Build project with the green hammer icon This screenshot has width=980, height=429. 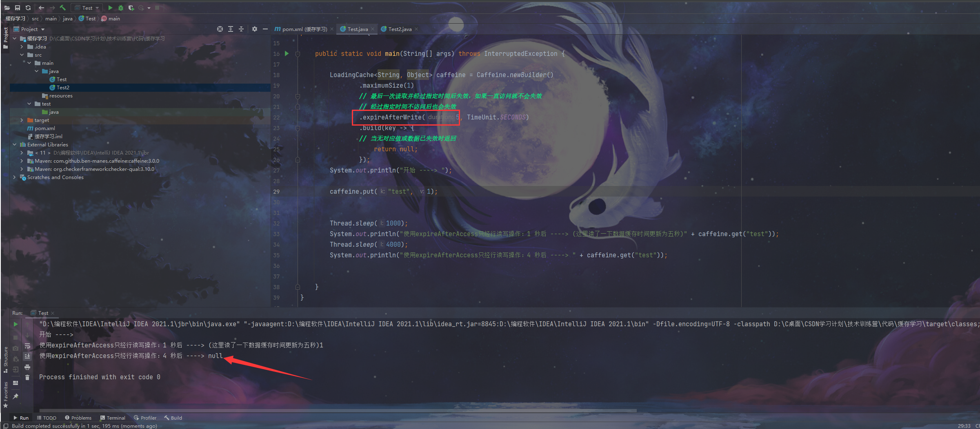(x=62, y=8)
